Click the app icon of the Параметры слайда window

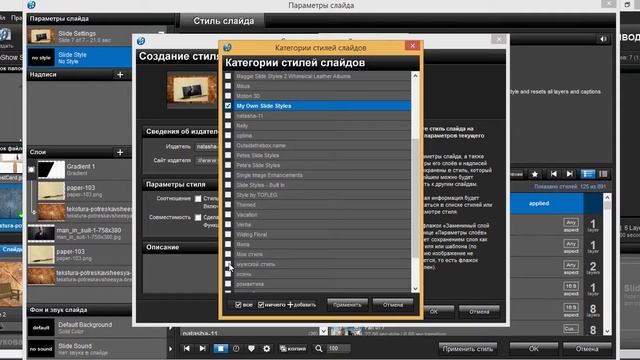[x=31, y=5]
